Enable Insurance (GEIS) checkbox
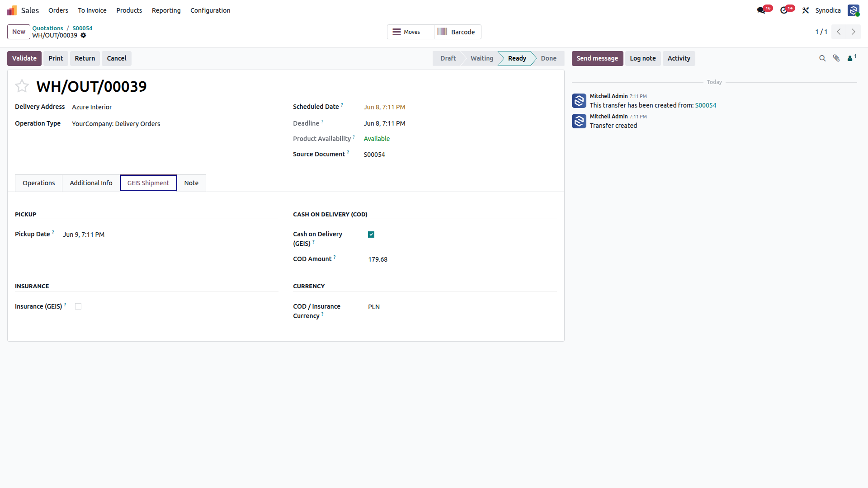The image size is (868, 488). pyautogui.click(x=78, y=306)
